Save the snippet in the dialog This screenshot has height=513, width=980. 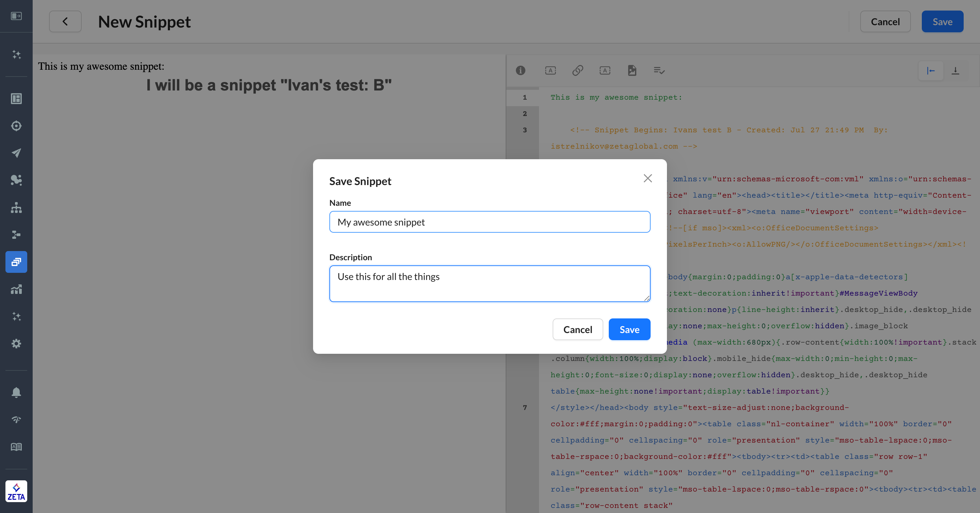point(629,329)
